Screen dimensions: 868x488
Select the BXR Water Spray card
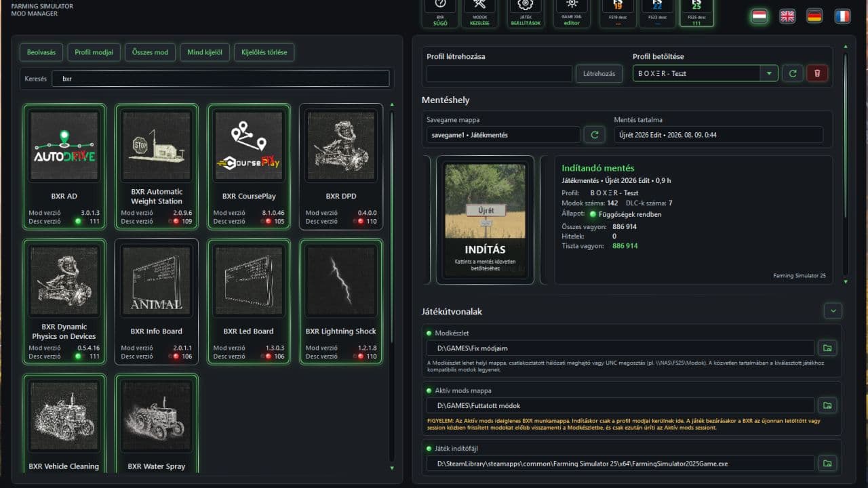(x=156, y=424)
